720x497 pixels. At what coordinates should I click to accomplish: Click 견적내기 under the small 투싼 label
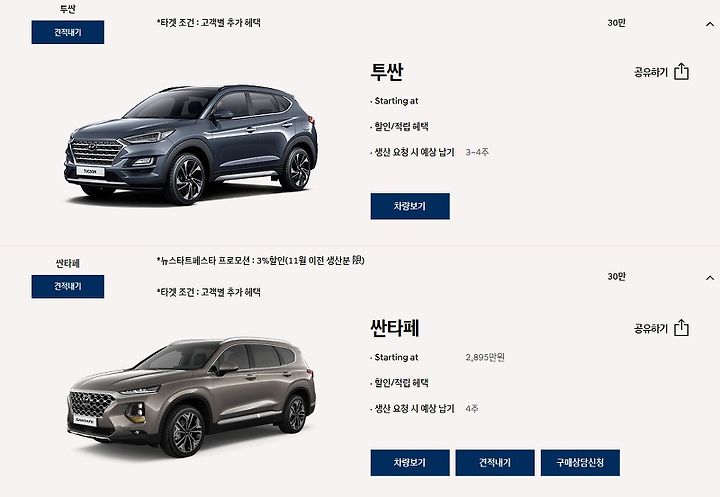pos(68,32)
